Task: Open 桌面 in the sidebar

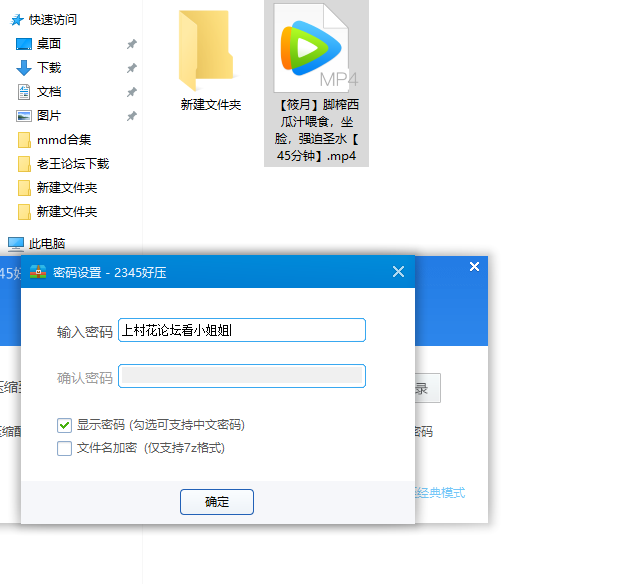Action: tap(48, 44)
